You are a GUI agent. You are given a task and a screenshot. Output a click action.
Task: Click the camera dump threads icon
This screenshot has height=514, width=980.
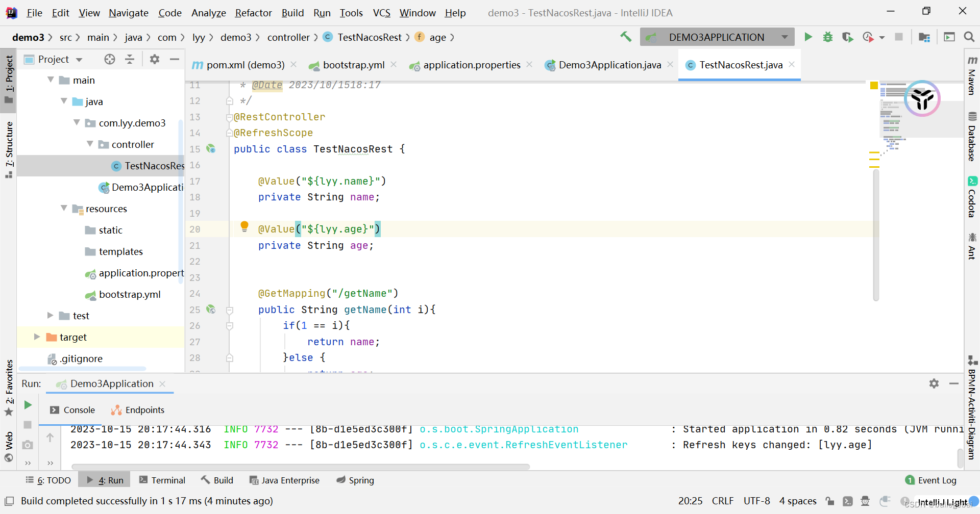pyautogui.click(x=28, y=445)
